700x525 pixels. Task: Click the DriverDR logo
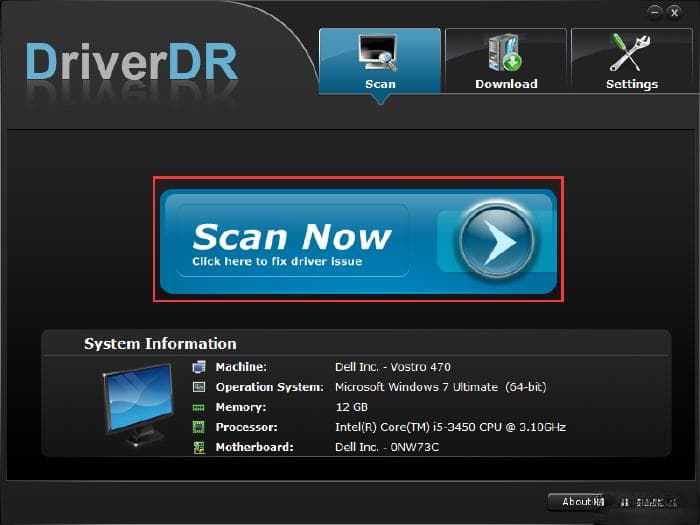tap(131, 62)
